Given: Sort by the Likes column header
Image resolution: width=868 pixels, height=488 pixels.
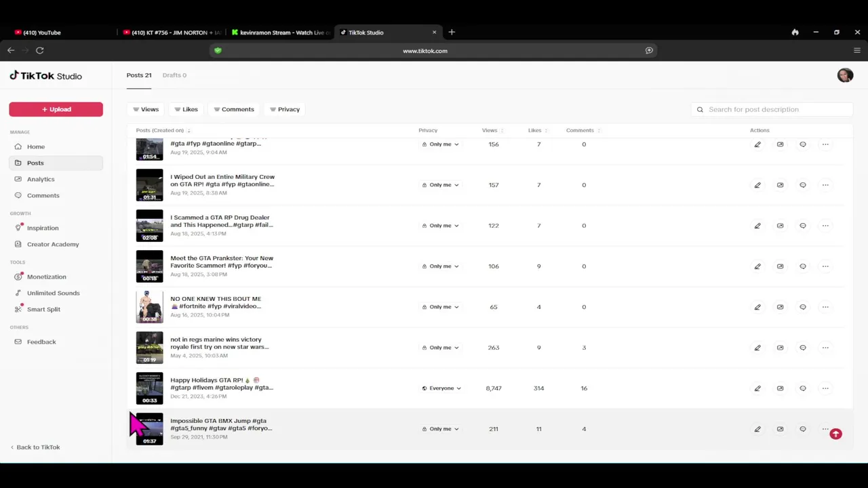Looking at the screenshot, I should [538, 130].
